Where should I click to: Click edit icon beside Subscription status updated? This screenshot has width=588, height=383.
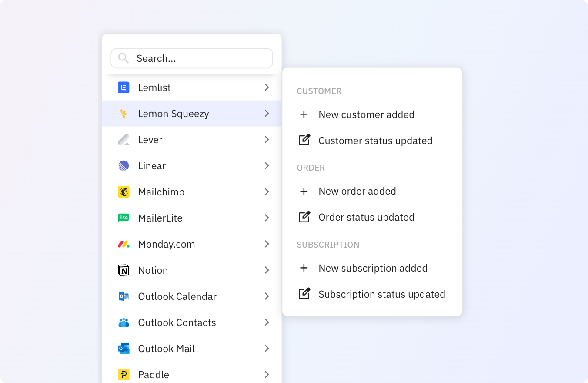[x=304, y=294]
